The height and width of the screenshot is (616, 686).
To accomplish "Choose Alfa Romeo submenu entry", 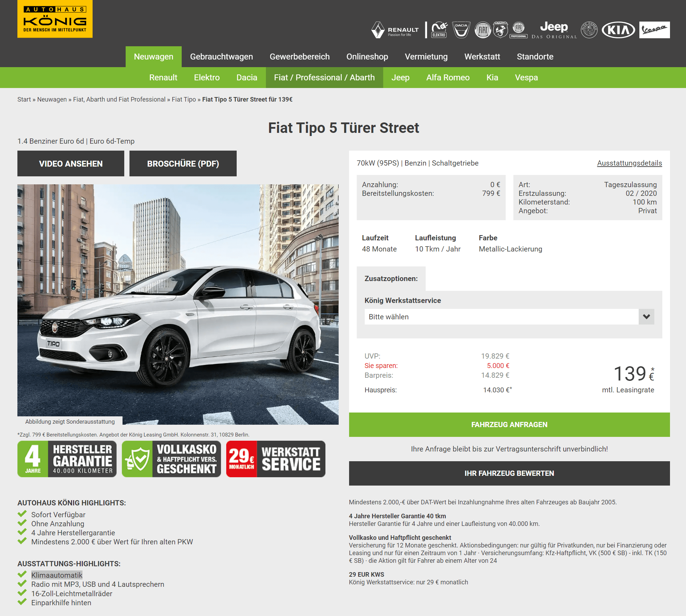I will [x=448, y=78].
